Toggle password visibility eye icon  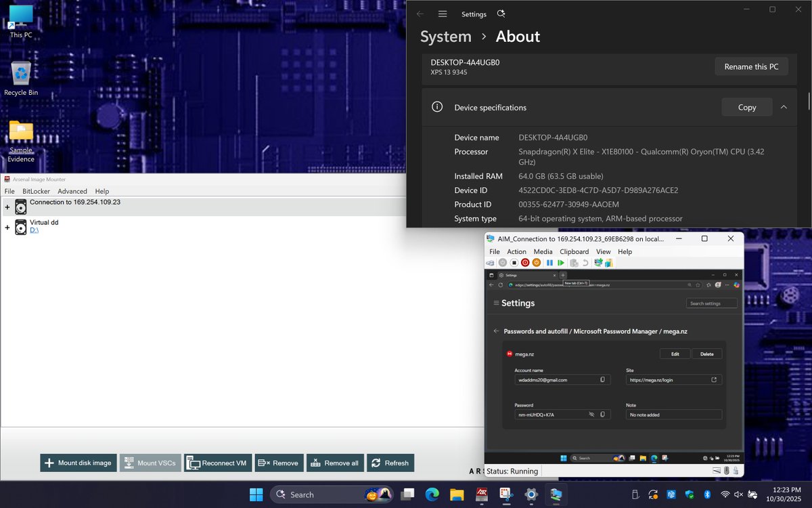click(x=591, y=415)
